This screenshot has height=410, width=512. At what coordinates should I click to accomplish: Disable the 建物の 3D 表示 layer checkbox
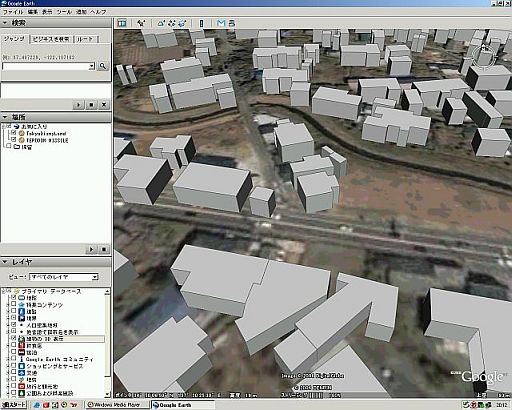13,338
